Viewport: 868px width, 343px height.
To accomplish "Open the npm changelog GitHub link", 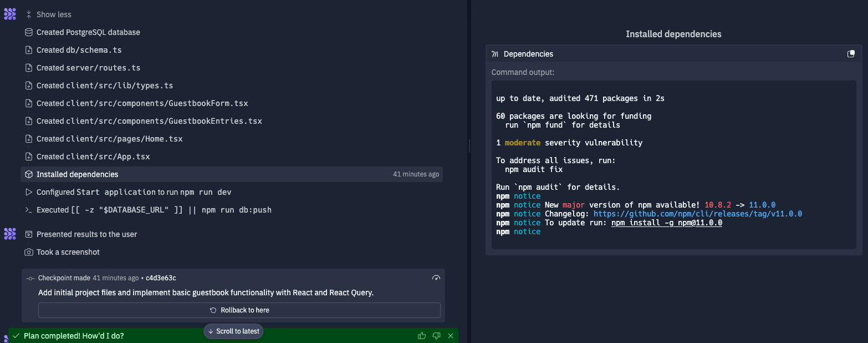I will click(698, 214).
